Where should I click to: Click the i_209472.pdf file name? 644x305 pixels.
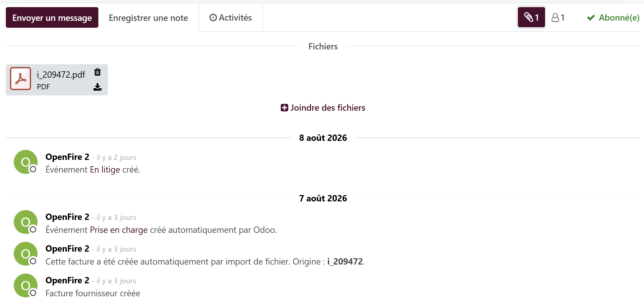61,75
